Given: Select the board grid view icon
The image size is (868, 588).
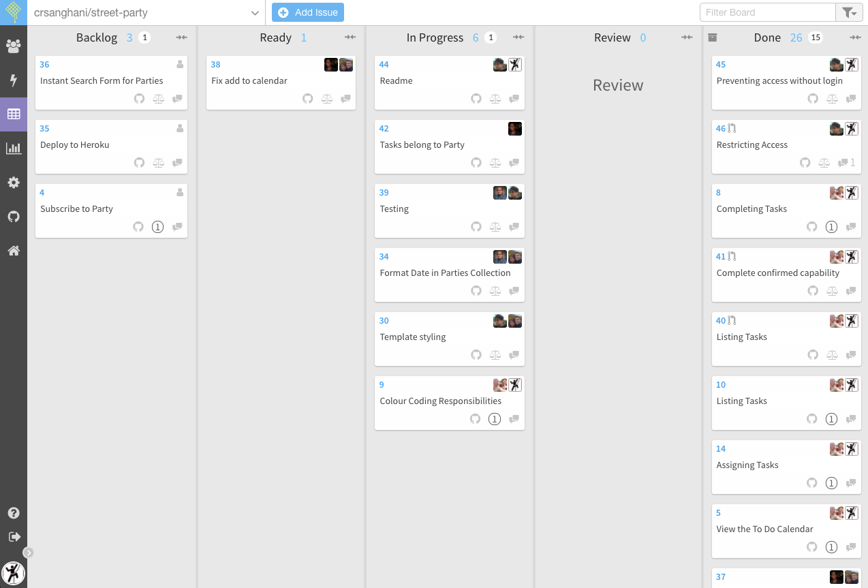Looking at the screenshot, I should click(14, 114).
